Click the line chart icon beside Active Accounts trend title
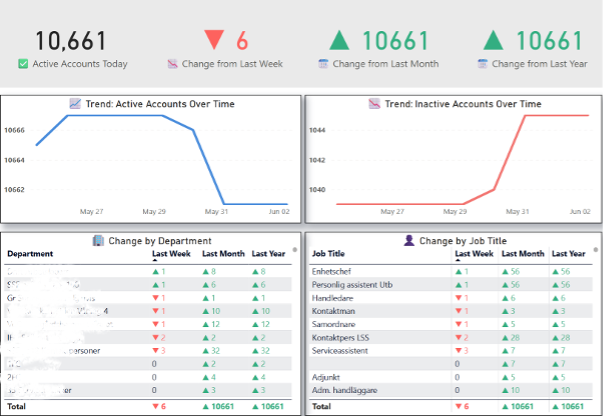604x416 pixels. click(75, 104)
